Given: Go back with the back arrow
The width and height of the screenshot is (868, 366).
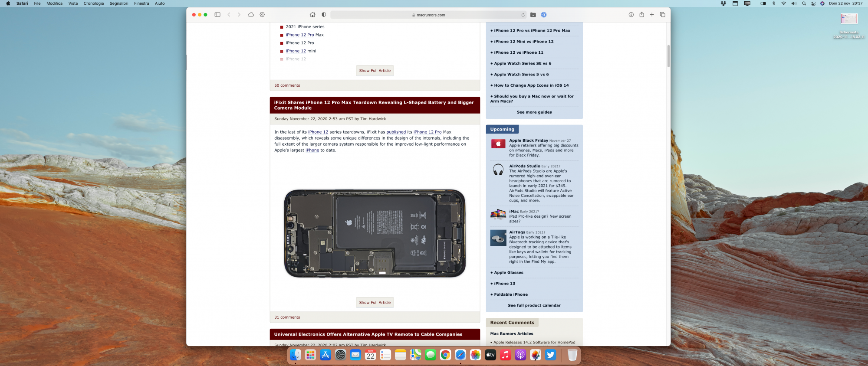Looking at the screenshot, I should click(x=229, y=15).
